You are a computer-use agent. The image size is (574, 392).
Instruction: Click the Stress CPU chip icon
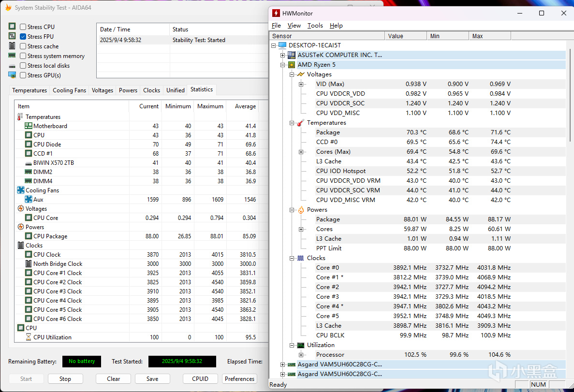click(x=12, y=27)
